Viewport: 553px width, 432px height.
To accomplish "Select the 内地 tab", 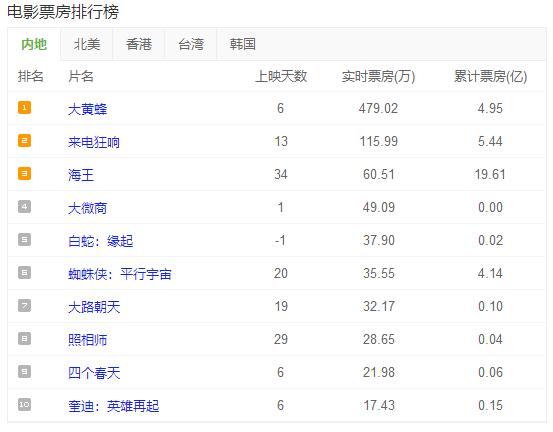I will pyautogui.click(x=34, y=44).
